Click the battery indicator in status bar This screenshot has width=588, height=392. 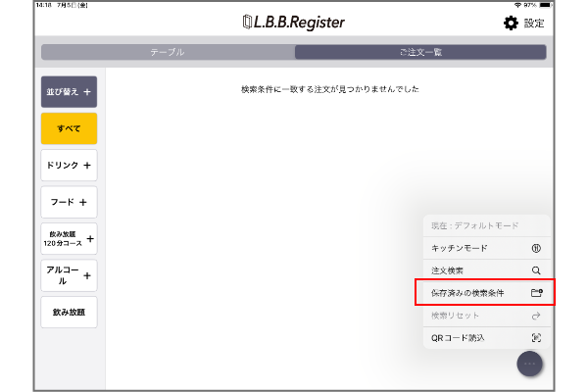tap(542, 5)
